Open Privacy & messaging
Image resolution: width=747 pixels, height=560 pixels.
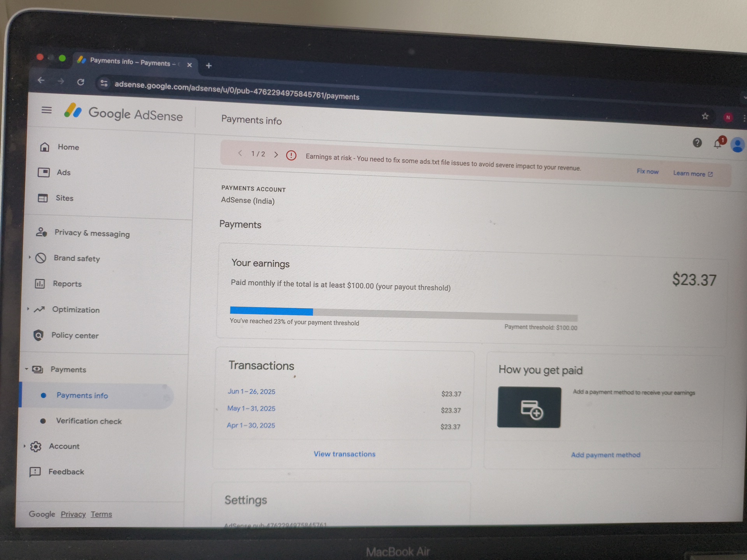[92, 233]
